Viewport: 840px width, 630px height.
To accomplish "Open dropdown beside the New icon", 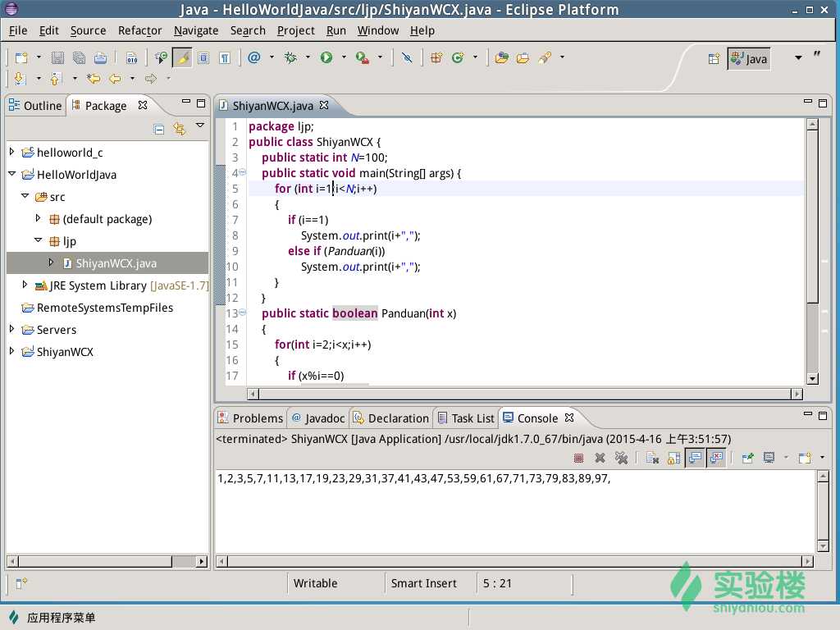I will (39, 57).
